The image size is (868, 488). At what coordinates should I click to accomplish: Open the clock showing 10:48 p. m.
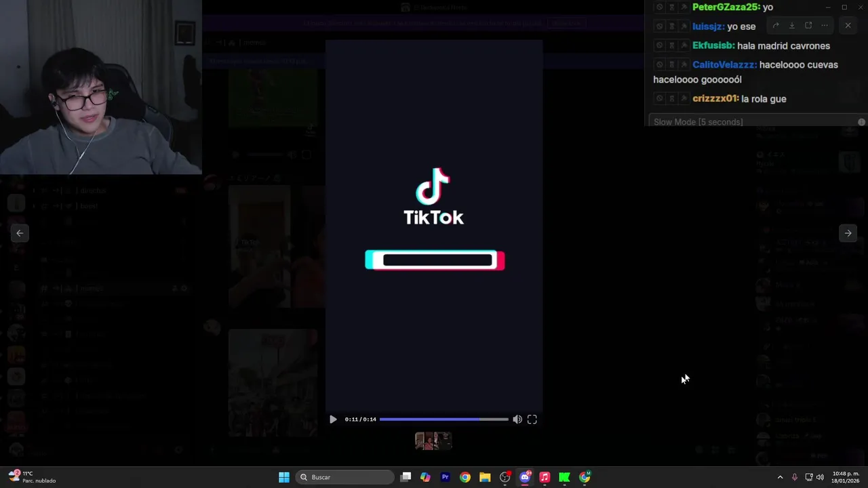tap(846, 477)
